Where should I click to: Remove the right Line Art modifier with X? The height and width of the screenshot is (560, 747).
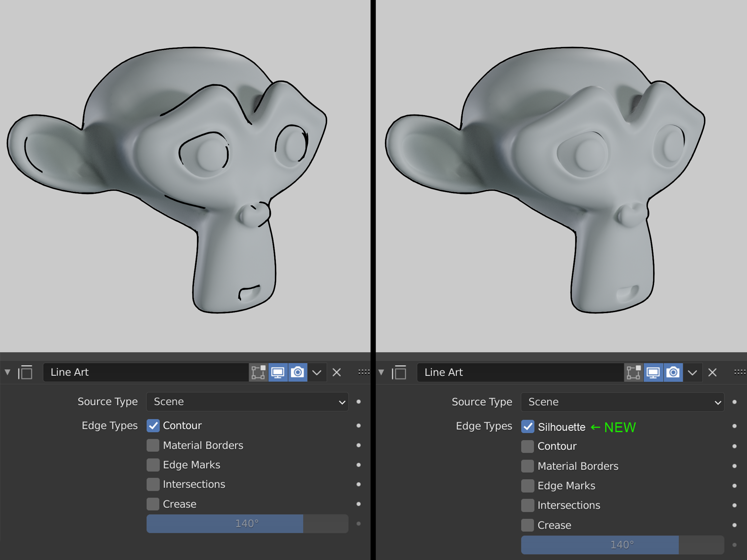click(712, 372)
